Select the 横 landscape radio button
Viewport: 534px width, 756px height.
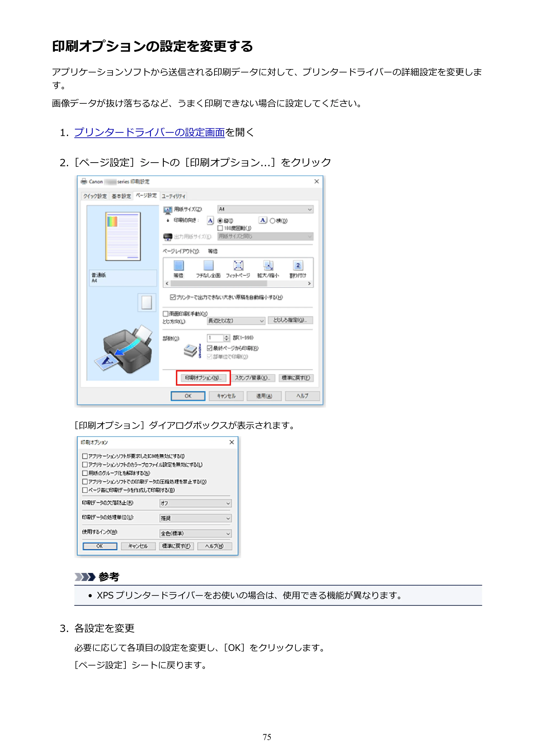[x=272, y=221]
